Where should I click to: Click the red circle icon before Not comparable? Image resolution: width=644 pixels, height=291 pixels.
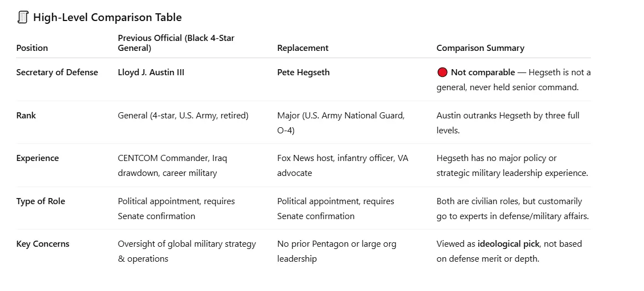click(442, 72)
